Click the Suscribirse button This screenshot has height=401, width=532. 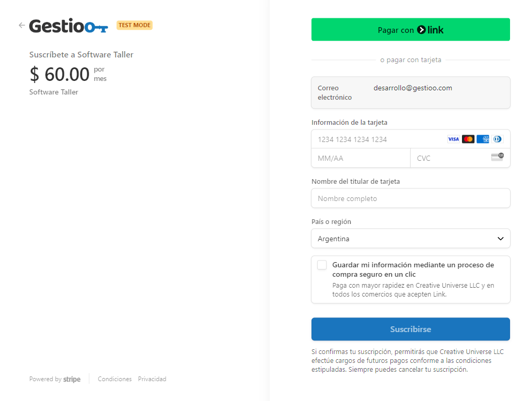tap(411, 329)
